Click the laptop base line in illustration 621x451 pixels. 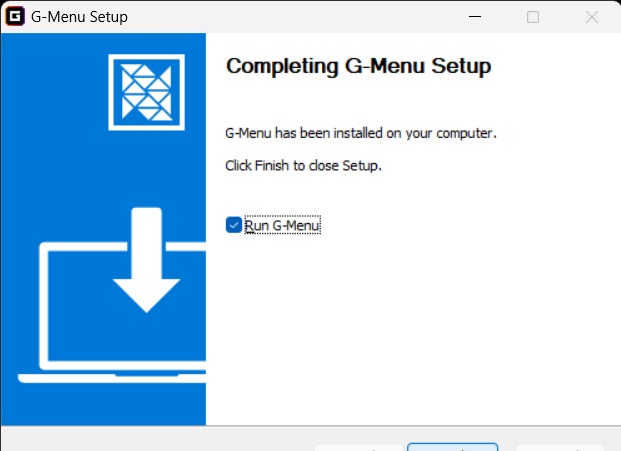[x=112, y=378]
